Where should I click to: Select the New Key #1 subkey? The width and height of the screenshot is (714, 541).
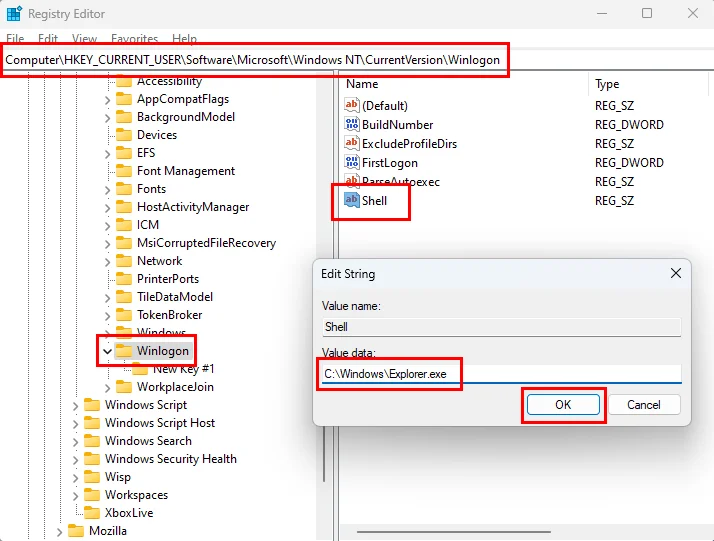click(183, 369)
